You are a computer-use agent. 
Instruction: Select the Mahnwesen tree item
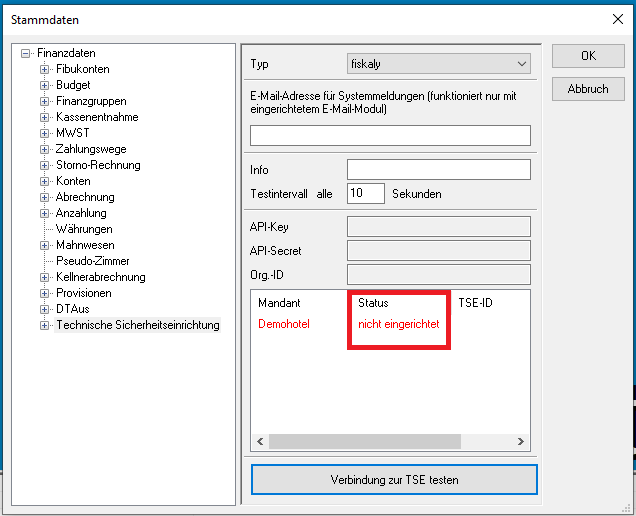85,245
